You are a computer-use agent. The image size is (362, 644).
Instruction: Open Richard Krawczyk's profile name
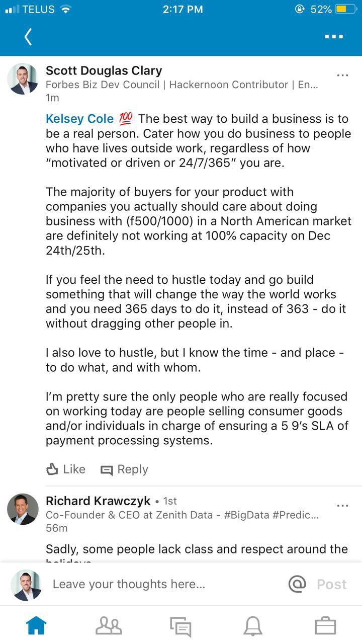pyautogui.click(x=98, y=501)
